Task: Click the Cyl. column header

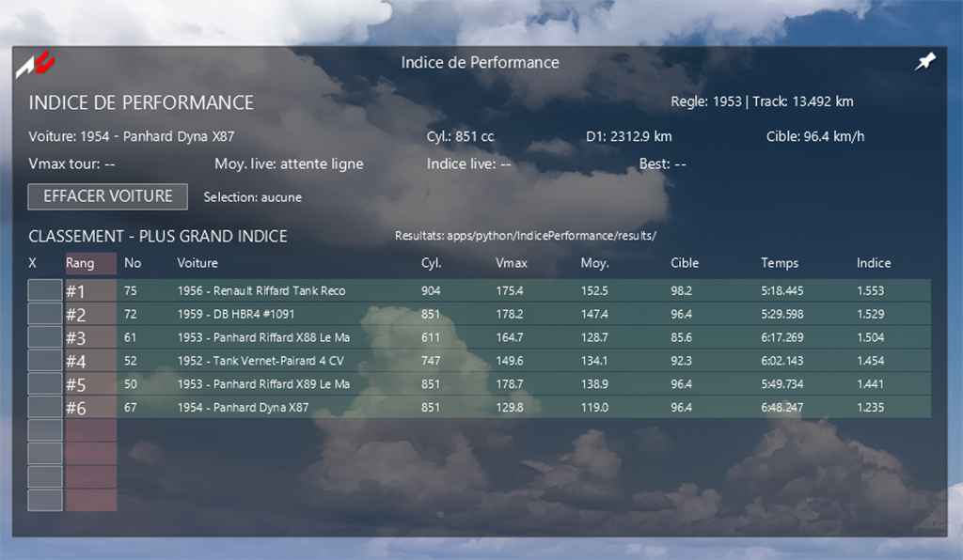Action: (431, 263)
